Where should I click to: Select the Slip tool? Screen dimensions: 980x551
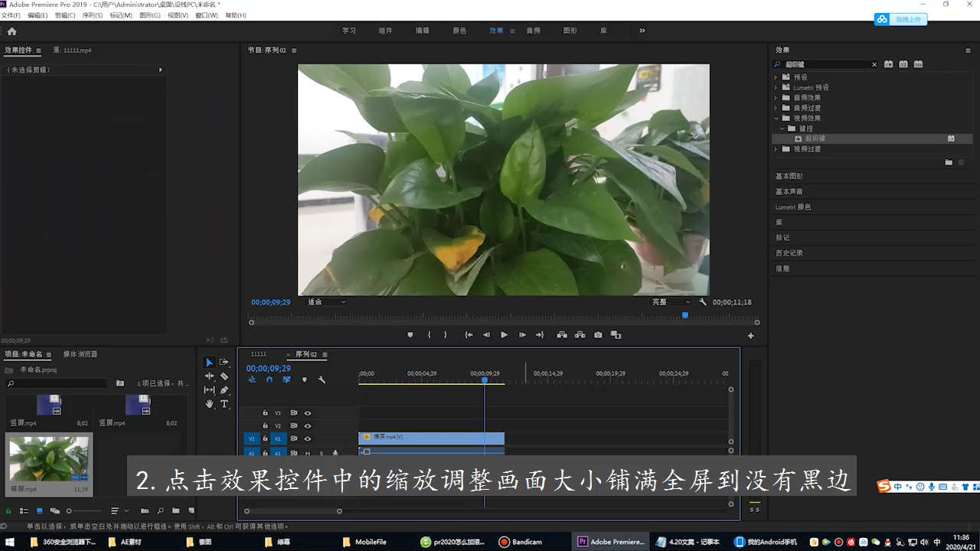coord(209,390)
